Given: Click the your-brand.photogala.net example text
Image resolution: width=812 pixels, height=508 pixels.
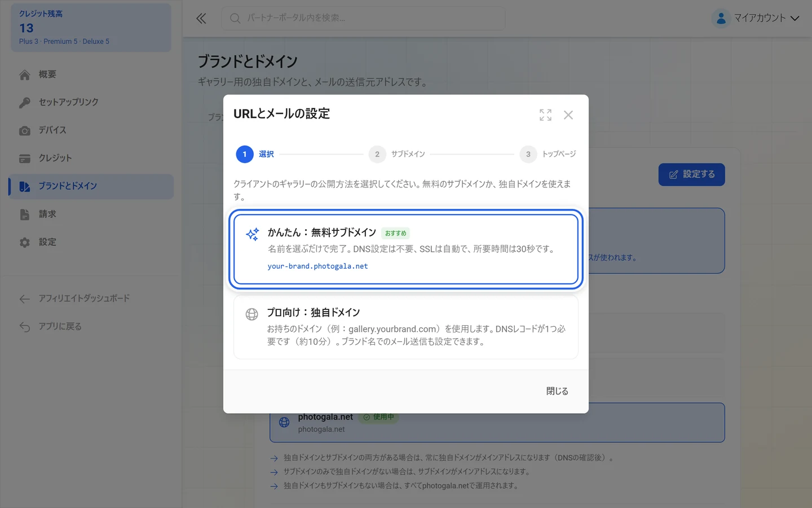Looking at the screenshot, I should [317, 266].
